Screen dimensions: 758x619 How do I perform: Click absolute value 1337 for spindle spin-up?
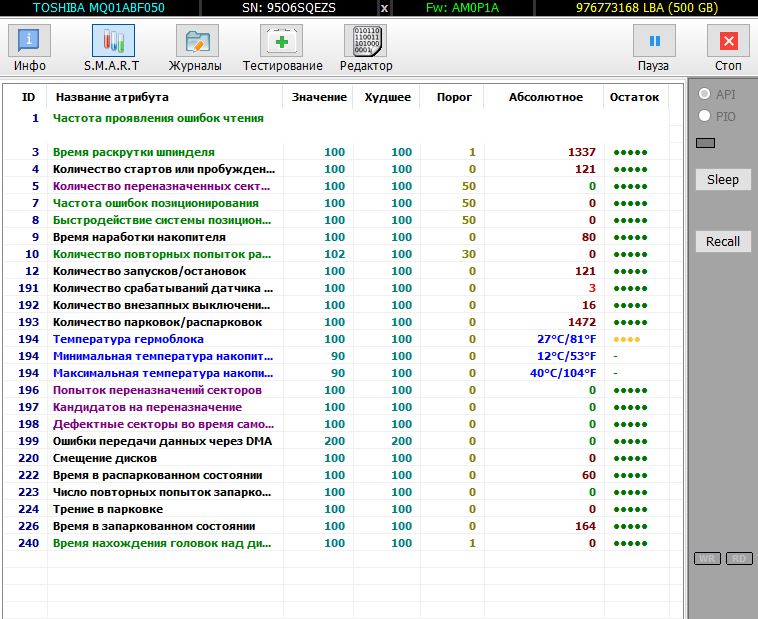[x=582, y=152]
